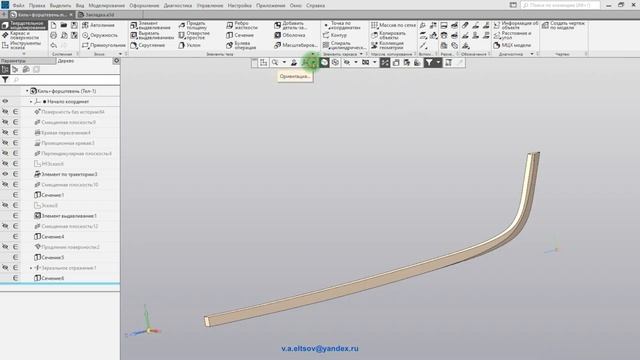Open МЦХ модели diagnostics
The width and height of the screenshot is (640, 360).
(x=512, y=45)
